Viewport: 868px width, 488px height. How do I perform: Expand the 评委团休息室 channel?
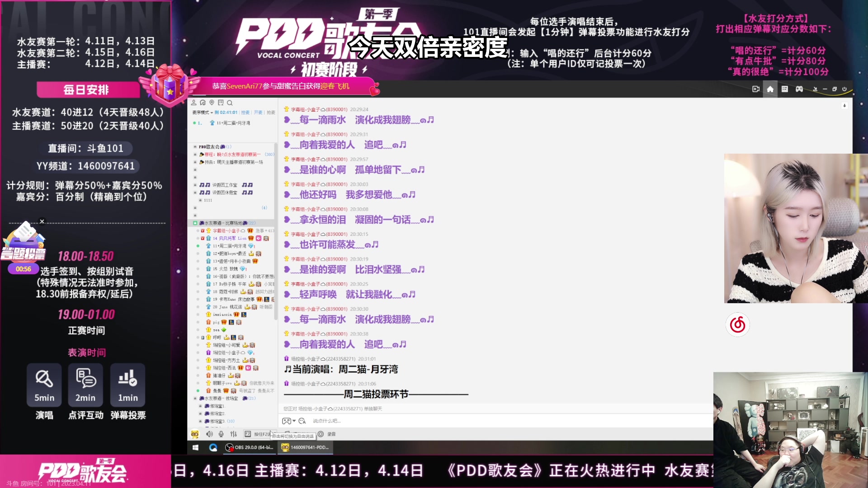[x=195, y=193]
